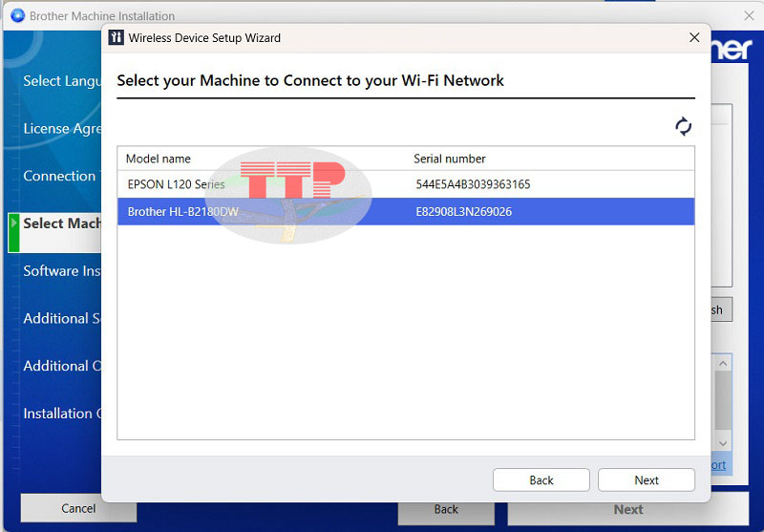Click the Wireless Device Setup Wizard title icon
The height and width of the screenshot is (532, 764).
116,37
